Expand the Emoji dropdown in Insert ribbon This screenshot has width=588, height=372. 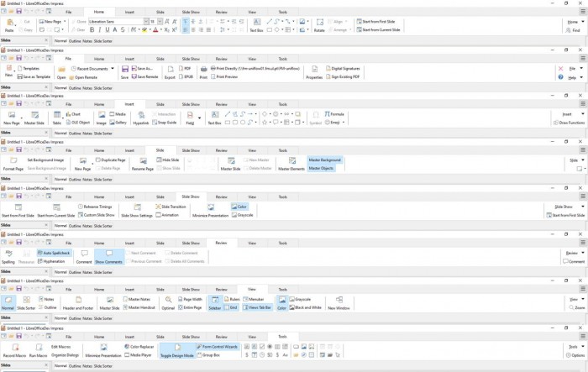pyautogui.click(x=343, y=123)
